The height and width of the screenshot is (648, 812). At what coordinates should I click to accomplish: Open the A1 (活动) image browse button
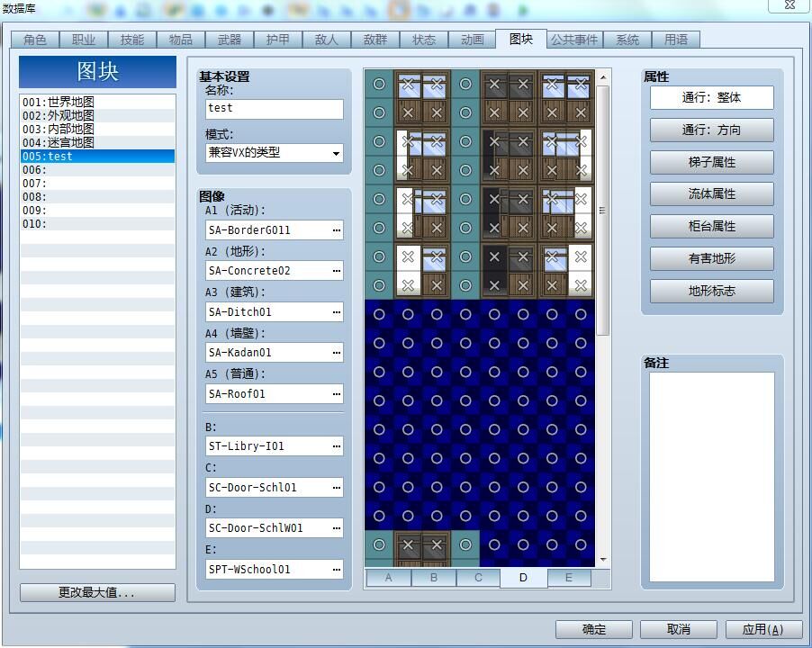tap(337, 230)
